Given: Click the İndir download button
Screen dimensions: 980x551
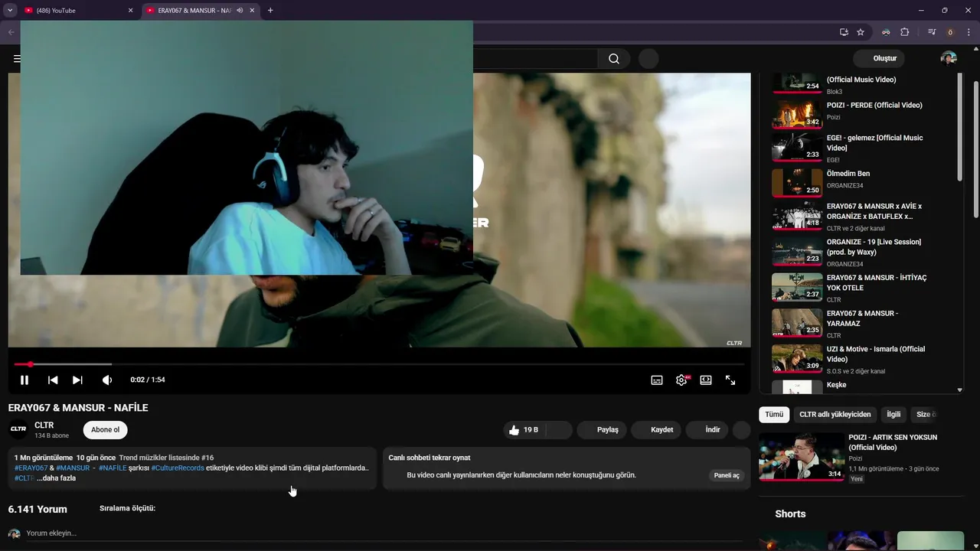Looking at the screenshot, I should click(x=707, y=430).
